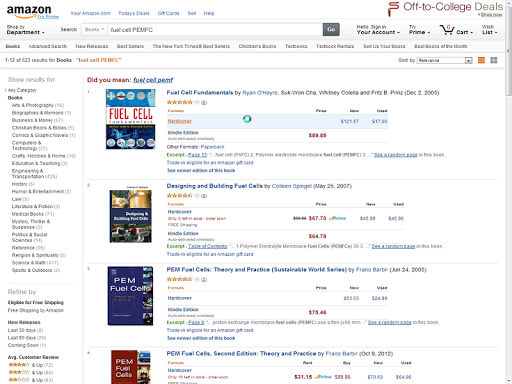Open the shopping cart icon

click(447, 30)
